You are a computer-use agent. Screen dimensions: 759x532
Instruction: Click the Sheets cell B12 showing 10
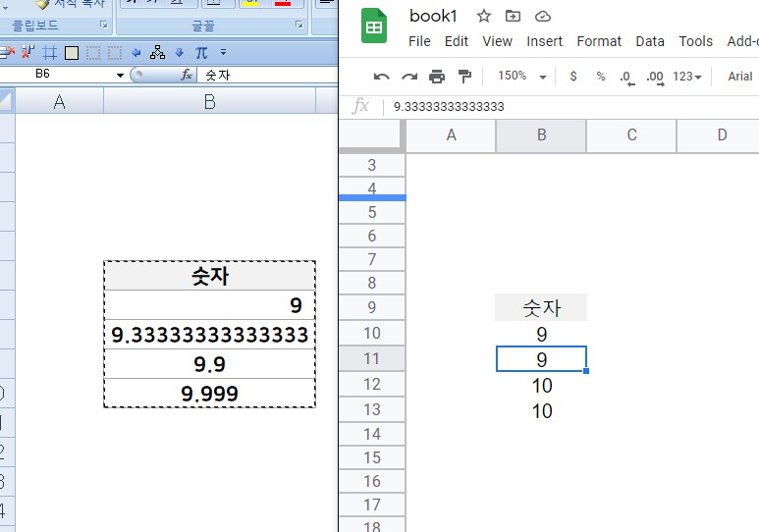541,386
